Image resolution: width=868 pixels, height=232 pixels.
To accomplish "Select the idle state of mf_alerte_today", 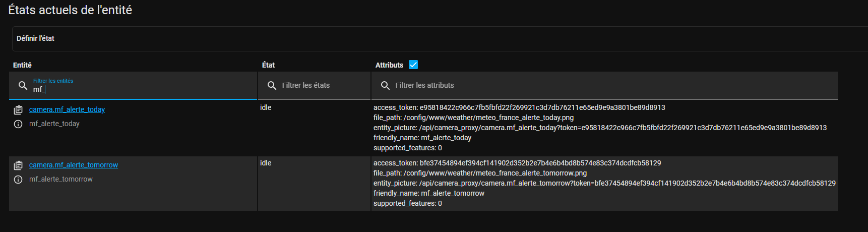I will pyautogui.click(x=266, y=107).
